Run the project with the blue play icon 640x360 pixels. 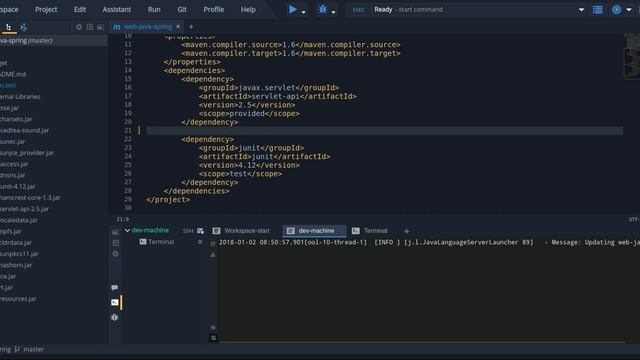[292, 9]
